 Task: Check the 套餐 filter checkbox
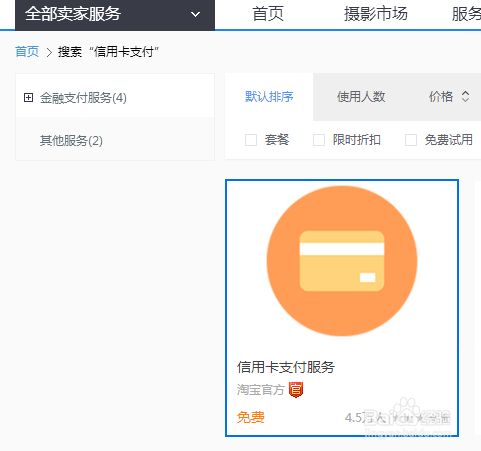pos(251,140)
